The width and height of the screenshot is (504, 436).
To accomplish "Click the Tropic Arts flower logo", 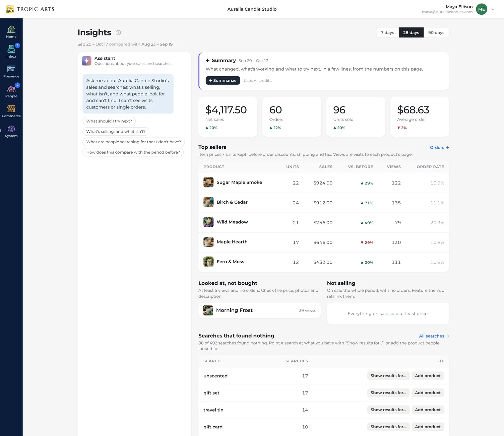I will coord(10,9).
